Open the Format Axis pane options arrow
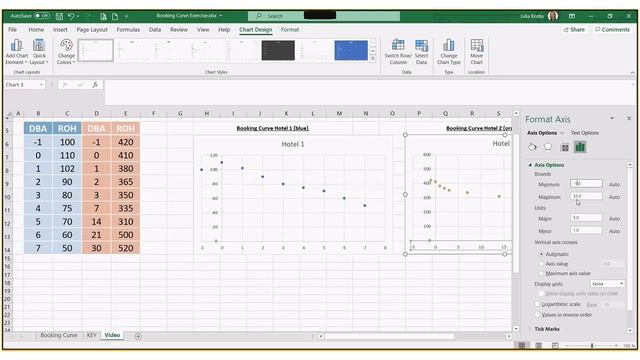Viewport: 640px width, 360px height. (612, 118)
